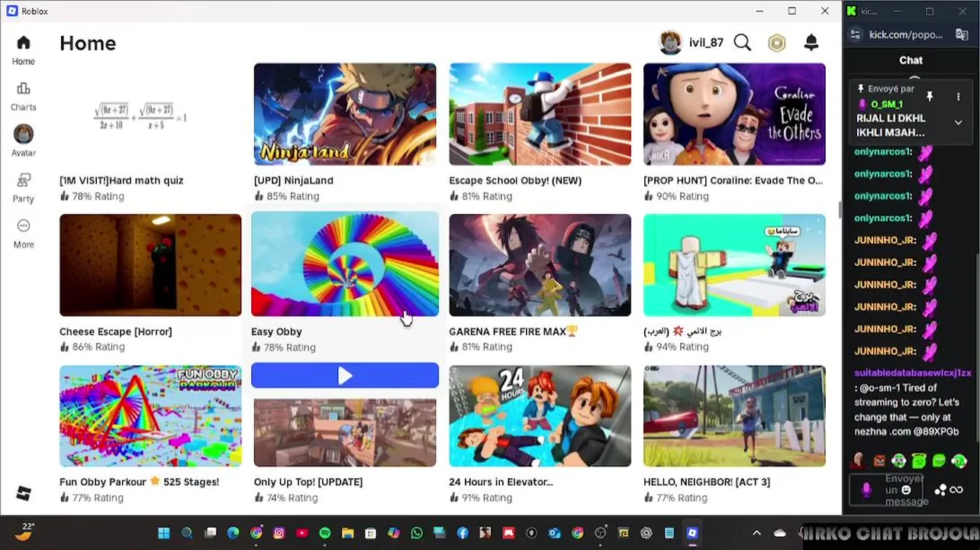Select the angry red emote in quick emotes

(879, 461)
